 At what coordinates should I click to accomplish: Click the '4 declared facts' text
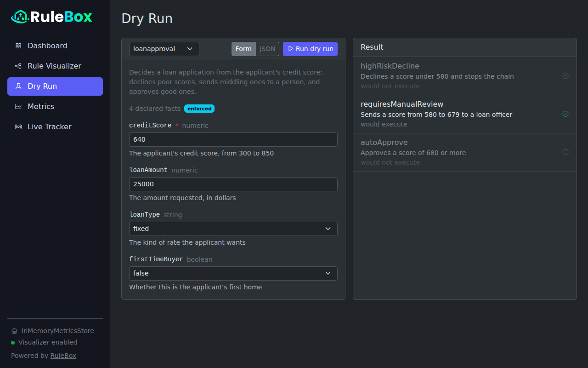155,109
